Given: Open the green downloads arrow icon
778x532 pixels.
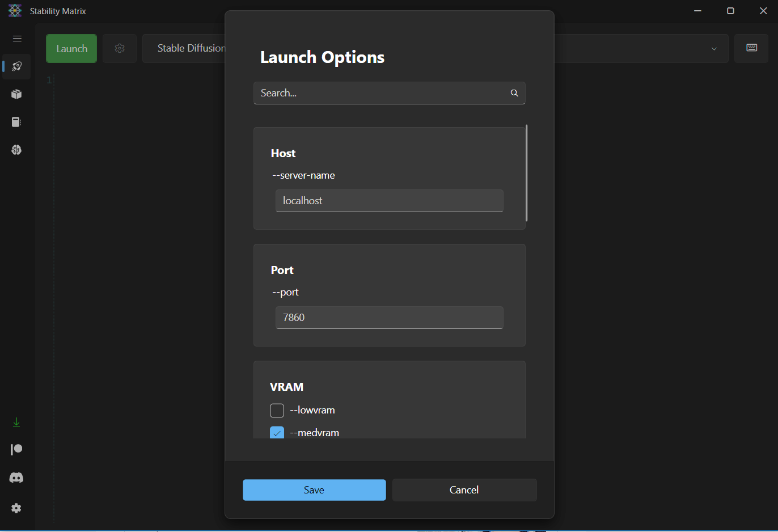Looking at the screenshot, I should [x=16, y=422].
